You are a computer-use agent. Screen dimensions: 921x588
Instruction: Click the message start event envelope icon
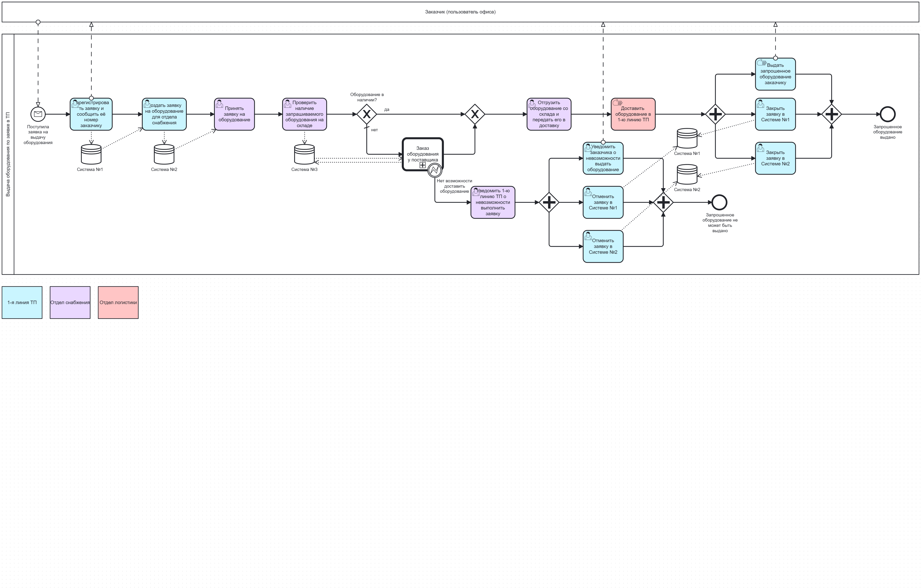pos(38,114)
